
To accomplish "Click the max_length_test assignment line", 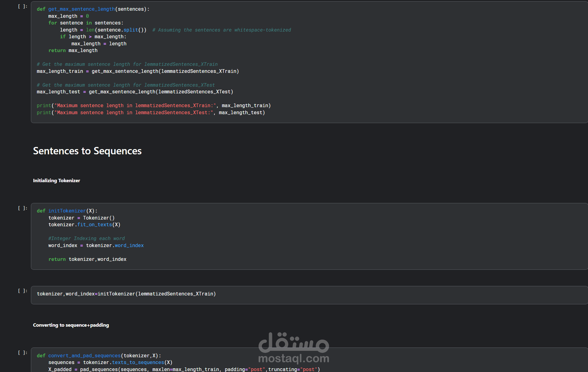I will (x=135, y=92).
